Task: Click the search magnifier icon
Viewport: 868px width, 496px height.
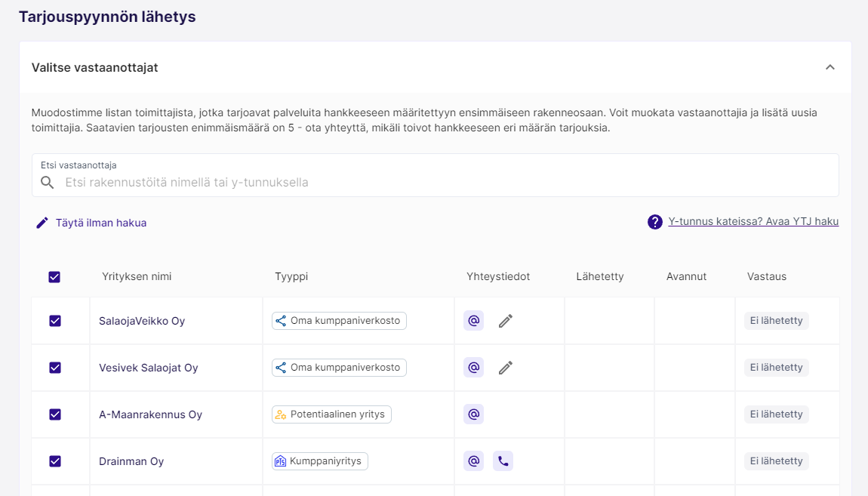Action: tap(48, 183)
